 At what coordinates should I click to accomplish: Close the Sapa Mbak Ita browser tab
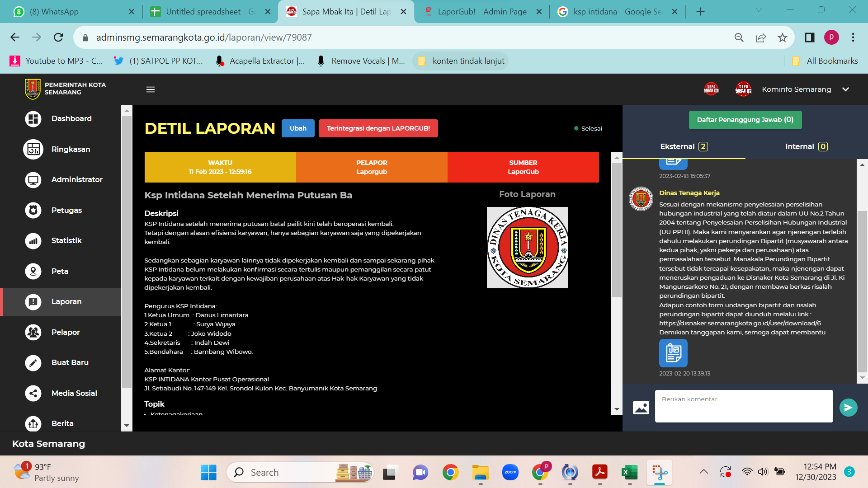404,12
